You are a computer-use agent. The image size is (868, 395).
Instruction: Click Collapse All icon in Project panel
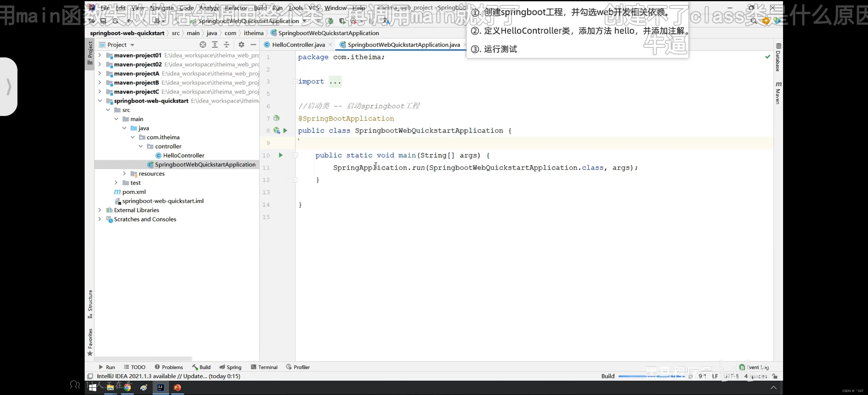[x=226, y=44]
